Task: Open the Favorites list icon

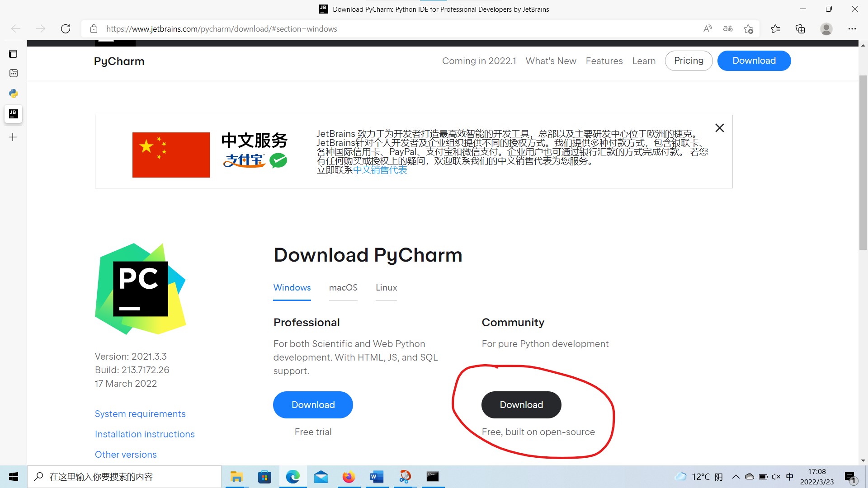Action: pyautogui.click(x=775, y=29)
